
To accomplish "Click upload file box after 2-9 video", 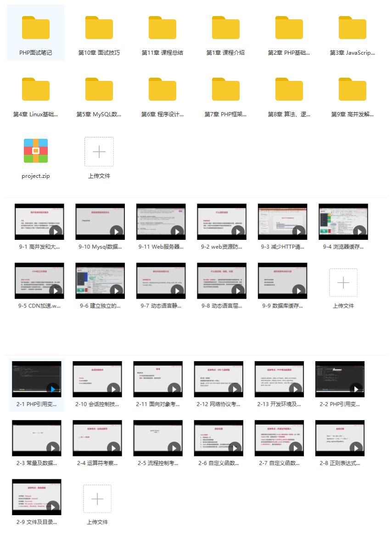I will [97, 499].
